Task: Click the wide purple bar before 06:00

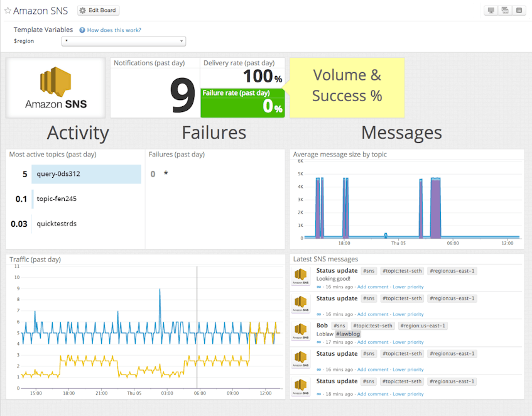Action: tap(436, 207)
